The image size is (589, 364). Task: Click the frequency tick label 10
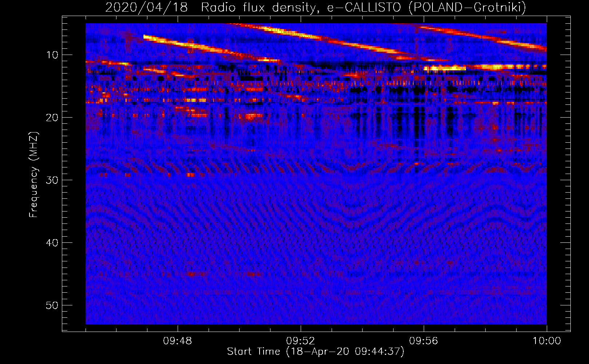click(52, 55)
